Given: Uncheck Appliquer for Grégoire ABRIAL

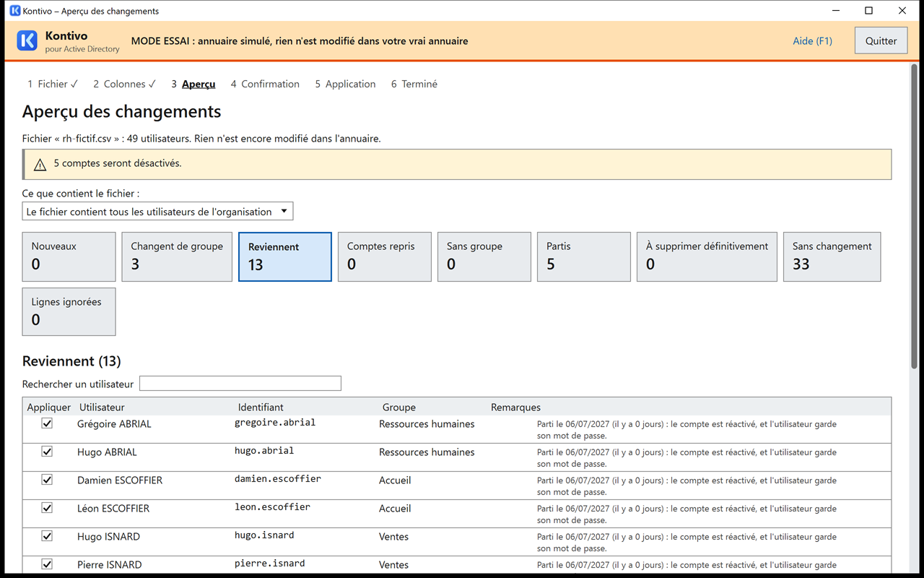Looking at the screenshot, I should pos(47,423).
